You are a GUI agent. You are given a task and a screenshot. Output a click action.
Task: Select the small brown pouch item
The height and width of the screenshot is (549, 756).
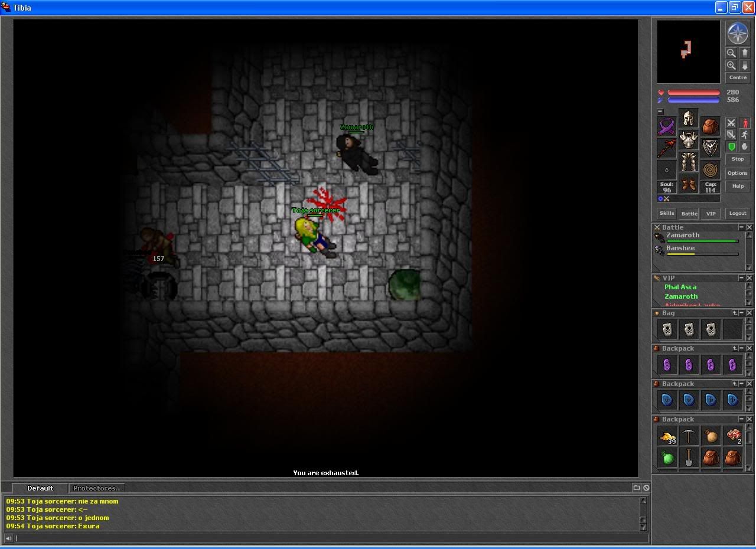pyautogui.click(x=711, y=436)
